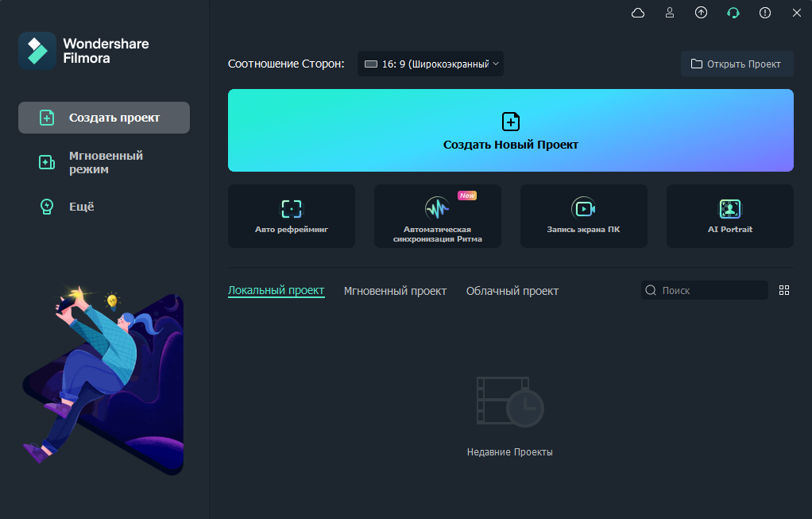Switch to Мгновенный проект tab
This screenshot has width=812, height=519.
pyautogui.click(x=395, y=291)
